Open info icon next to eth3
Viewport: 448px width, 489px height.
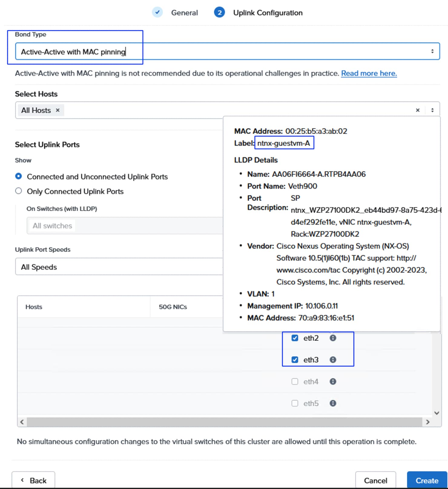click(333, 360)
